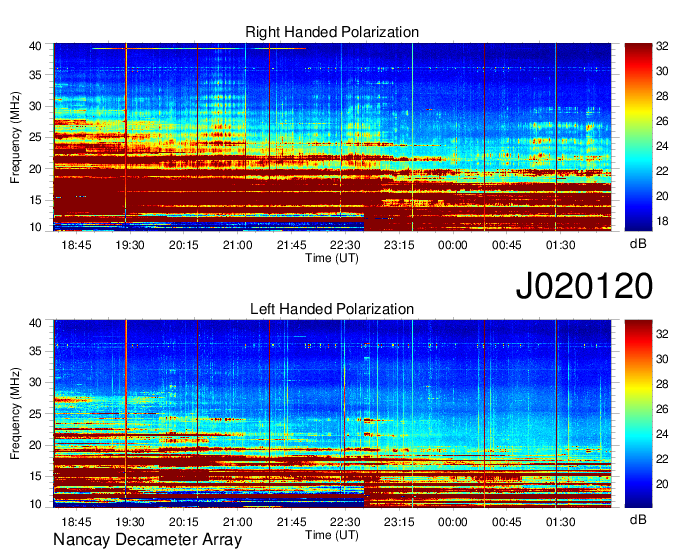This screenshot has height=552, width=680.
Task: Click the 18 dB label on top color bar
Action: [x=662, y=221]
